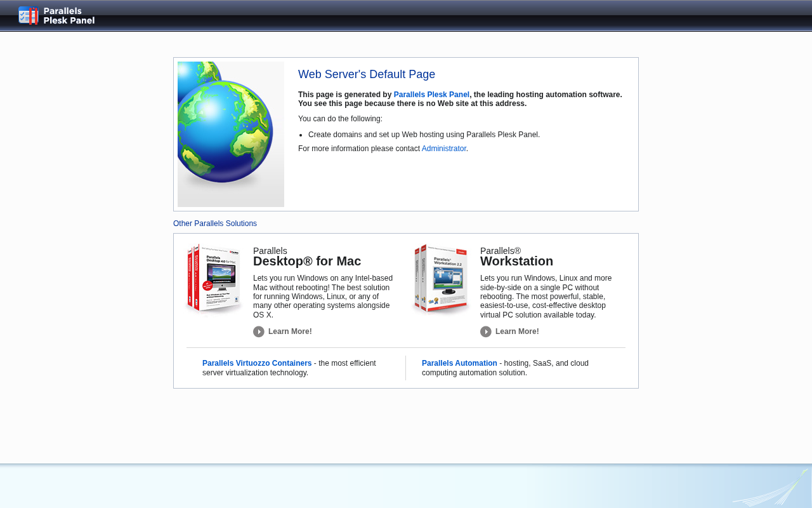Click the 'Create domains and set up Web hosting' bullet
This screenshot has width=812, height=508.
pos(424,135)
